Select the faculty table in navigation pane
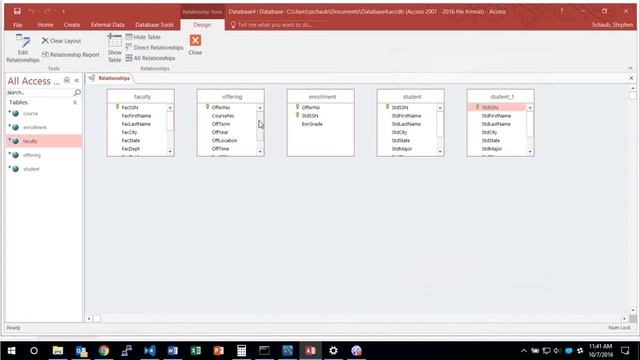 point(43,141)
